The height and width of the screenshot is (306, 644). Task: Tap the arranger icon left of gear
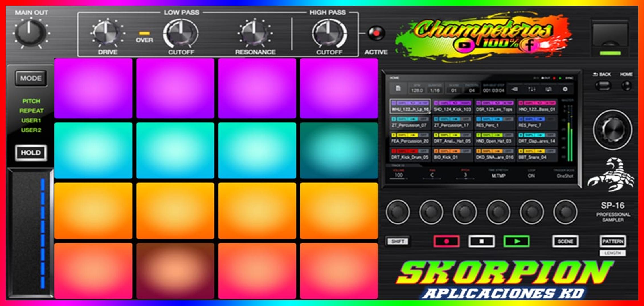click(548, 89)
